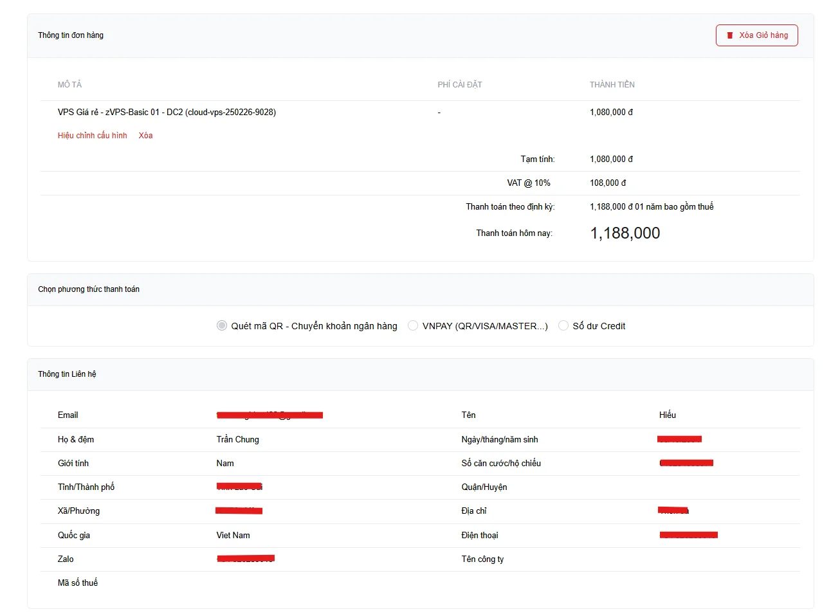The image size is (840, 616).
Task: Click the Địa chỉ label
Action: 474,511
